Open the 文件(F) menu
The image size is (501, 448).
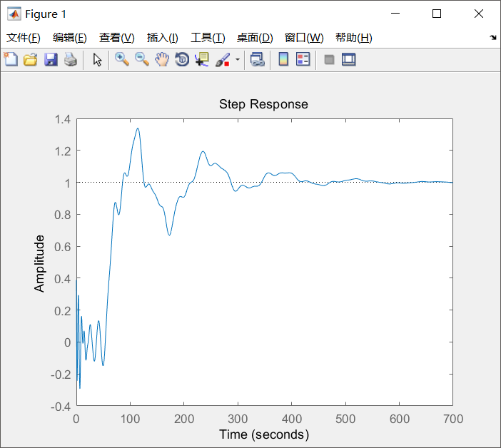click(x=24, y=38)
